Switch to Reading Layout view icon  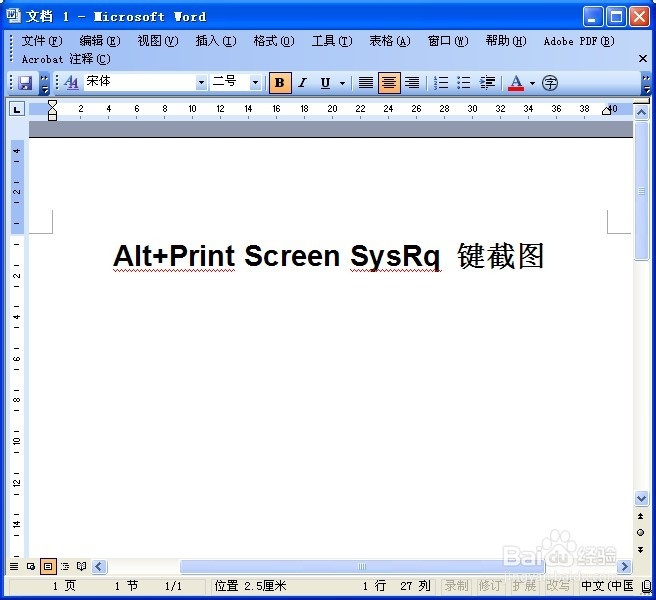tap(81, 567)
